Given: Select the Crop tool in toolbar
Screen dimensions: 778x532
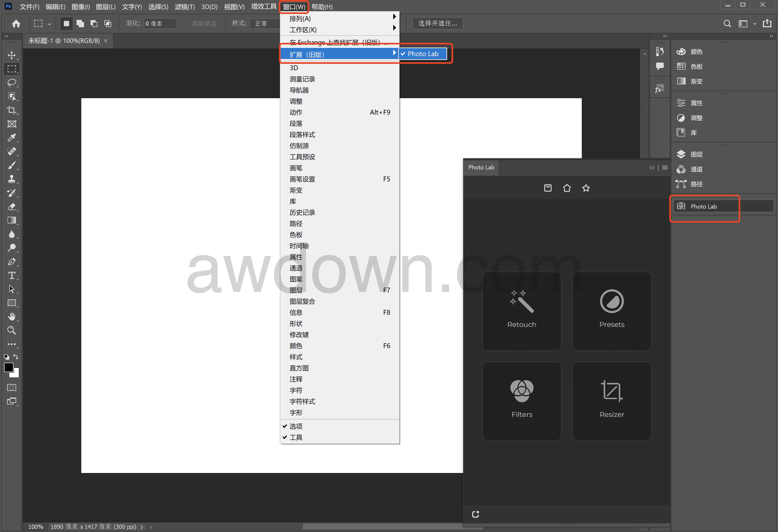Looking at the screenshot, I should [12, 110].
